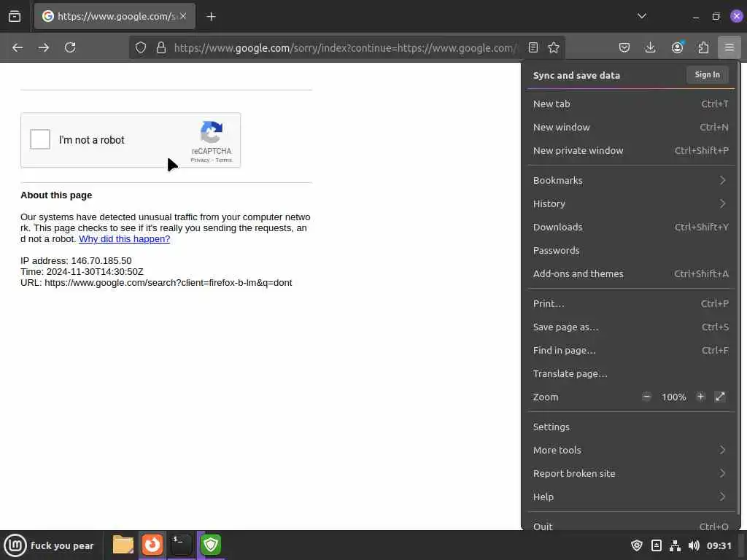
Task: Open the green shield app in taskbar
Action: pyautogui.click(x=211, y=545)
